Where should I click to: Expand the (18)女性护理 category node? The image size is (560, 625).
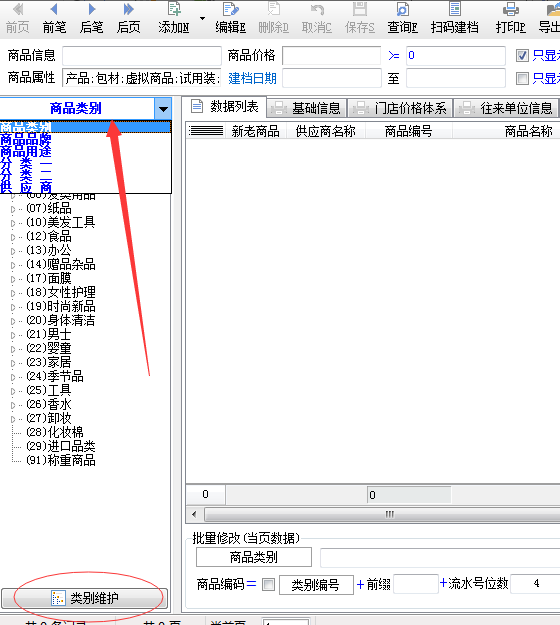(13, 293)
